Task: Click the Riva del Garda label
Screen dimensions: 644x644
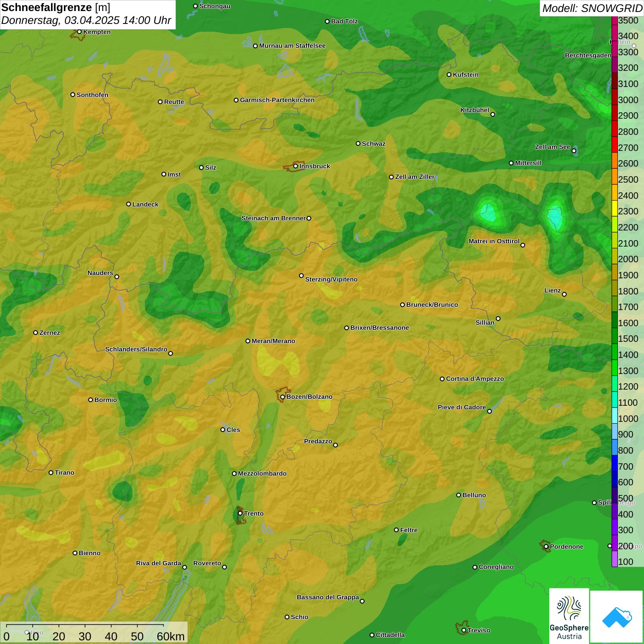Action: 159,563
